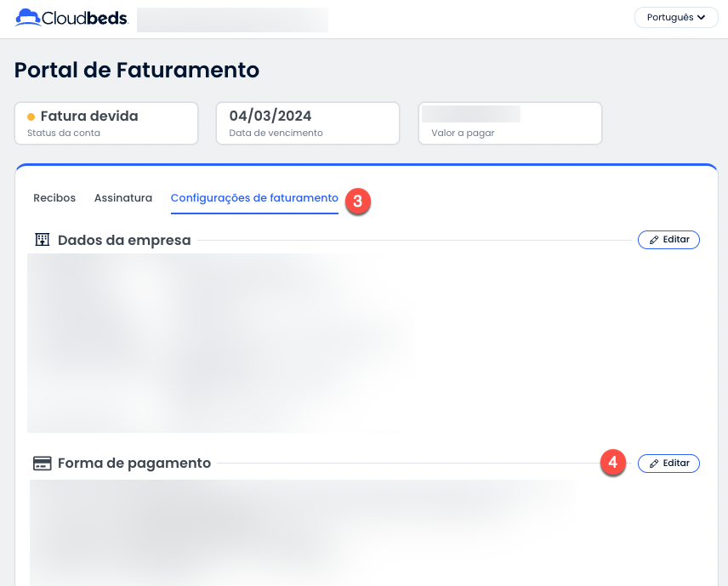
Task: Click the Portal de Faturamento heading
Action: click(136, 70)
